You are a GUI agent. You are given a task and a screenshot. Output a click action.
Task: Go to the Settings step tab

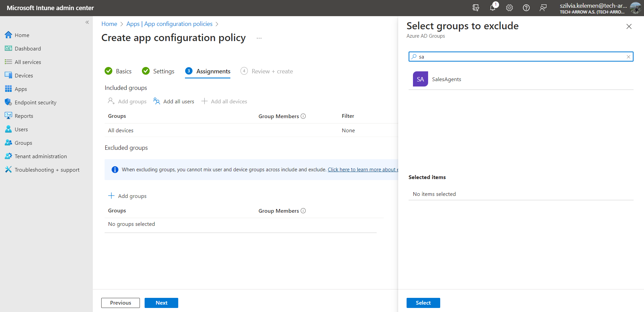point(158,71)
